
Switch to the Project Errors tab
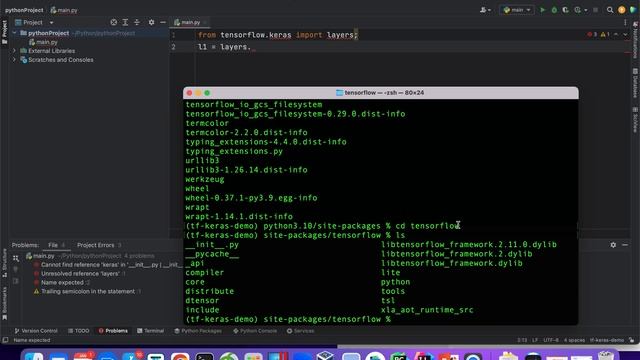99,245
